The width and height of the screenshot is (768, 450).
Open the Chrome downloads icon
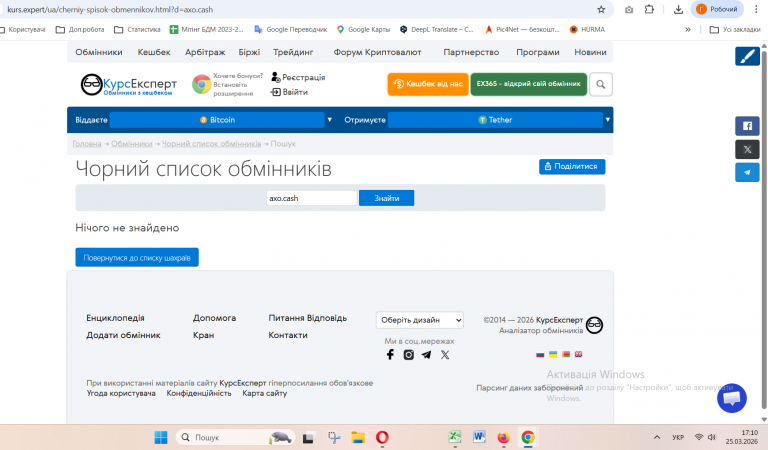(x=678, y=9)
